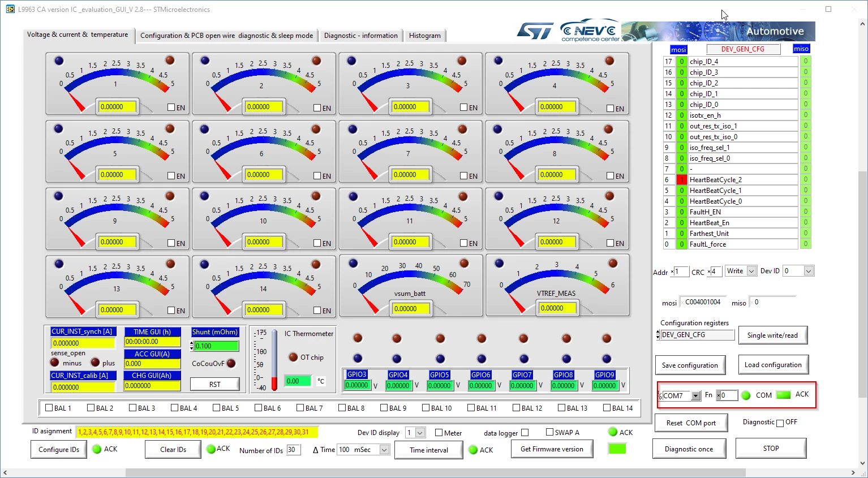
Task: Step the DEV_GEN_CFG configuration register selector
Action: [658, 335]
